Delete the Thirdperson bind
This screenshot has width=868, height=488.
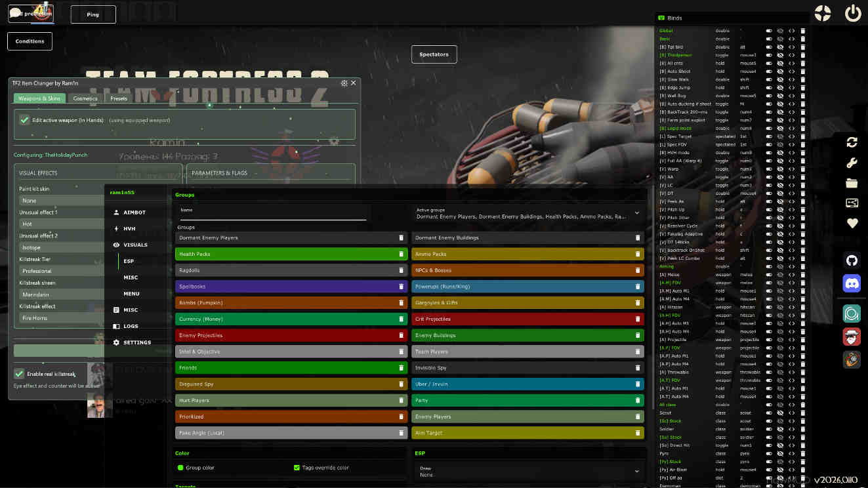(802, 55)
